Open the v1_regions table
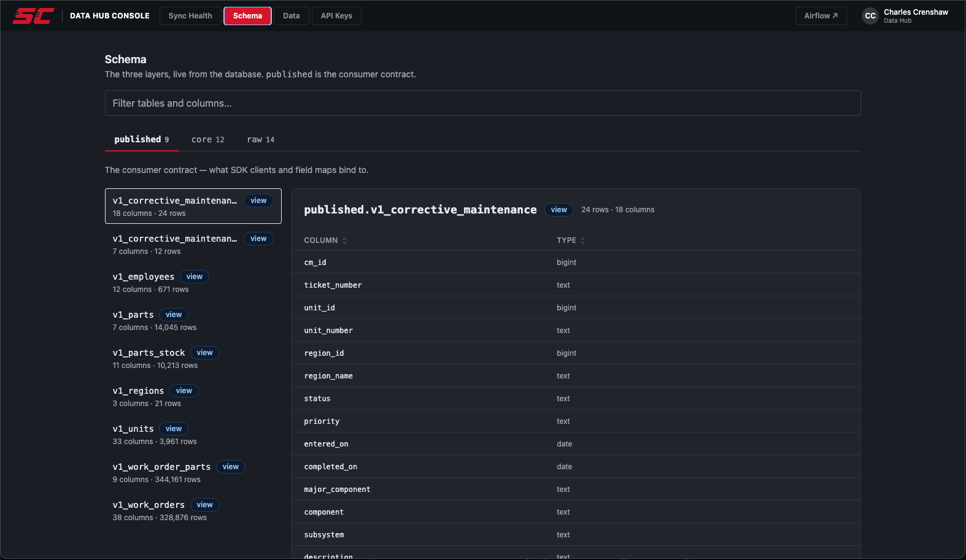 (193, 396)
